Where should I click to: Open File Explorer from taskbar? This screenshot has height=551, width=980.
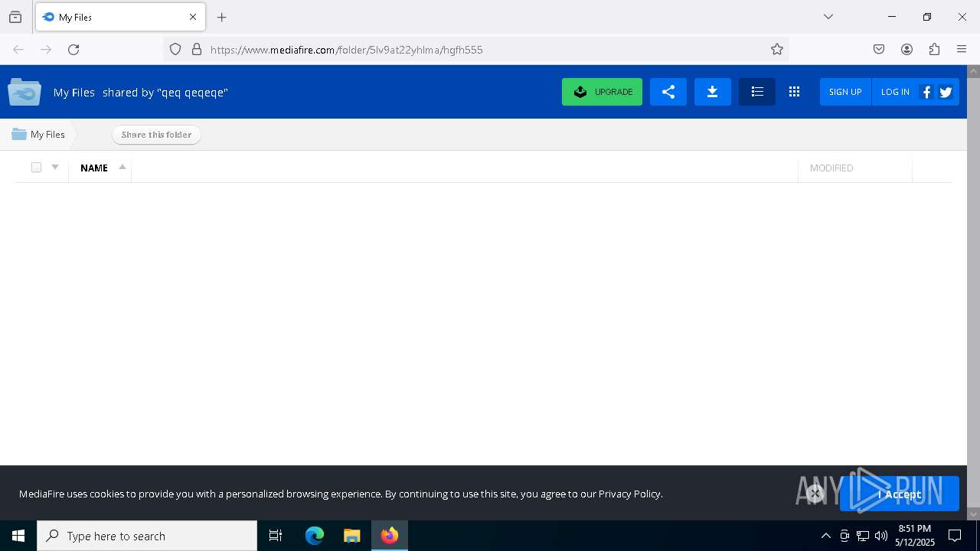tap(352, 536)
